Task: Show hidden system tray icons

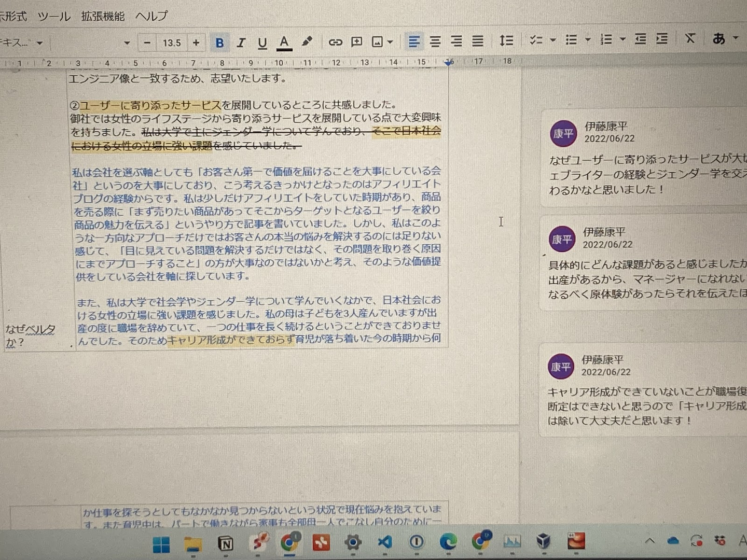Action: (x=649, y=541)
